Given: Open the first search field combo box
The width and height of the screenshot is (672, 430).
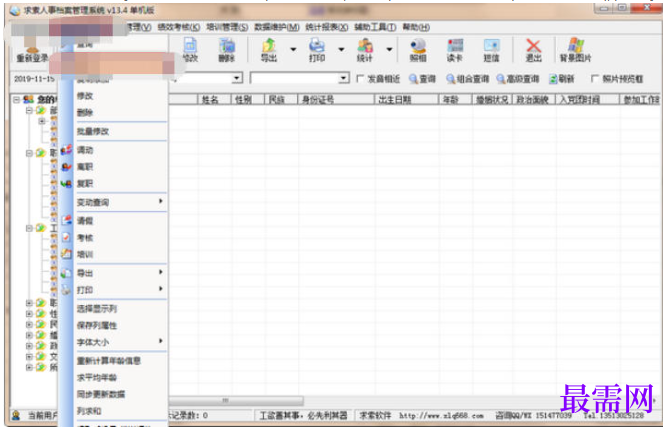Looking at the screenshot, I should [237, 78].
